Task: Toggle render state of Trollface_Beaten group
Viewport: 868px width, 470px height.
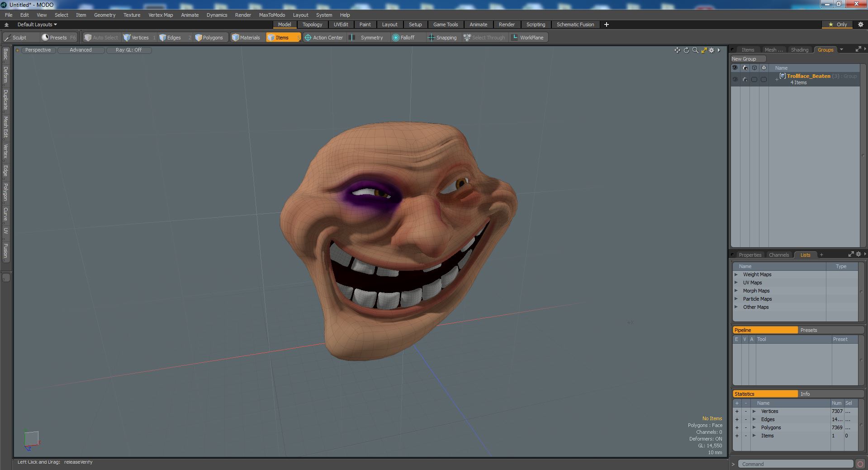Action: (745, 79)
